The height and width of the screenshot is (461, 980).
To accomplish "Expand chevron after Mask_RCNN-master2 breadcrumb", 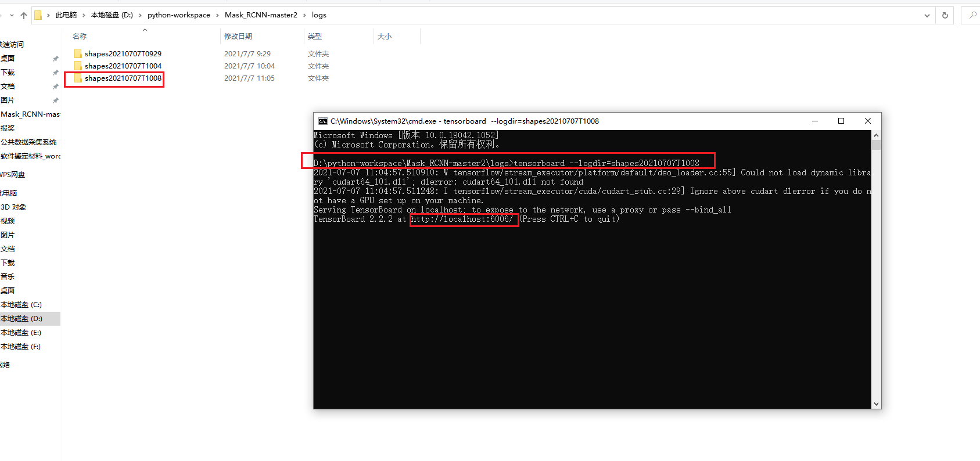I will click(304, 15).
